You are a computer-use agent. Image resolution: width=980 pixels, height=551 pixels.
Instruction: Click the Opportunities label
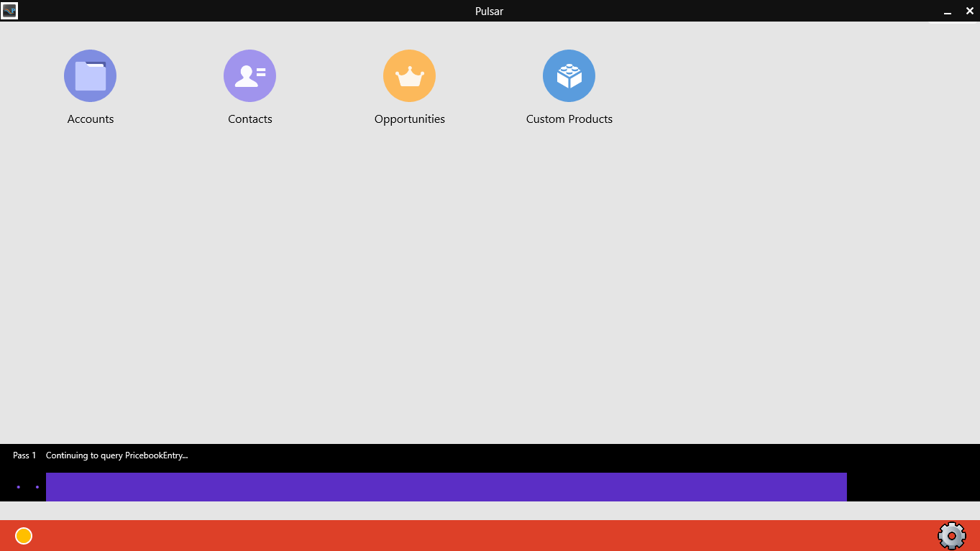[x=410, y=119]
